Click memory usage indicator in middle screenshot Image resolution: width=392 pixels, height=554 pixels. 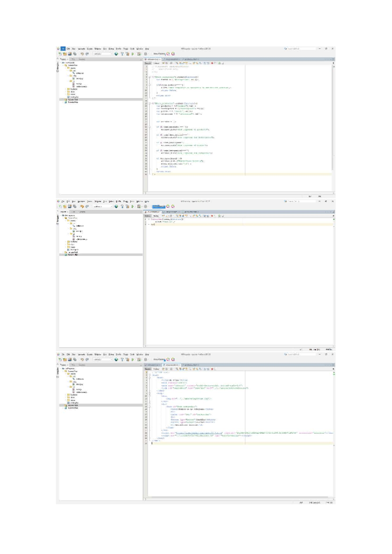159,206
